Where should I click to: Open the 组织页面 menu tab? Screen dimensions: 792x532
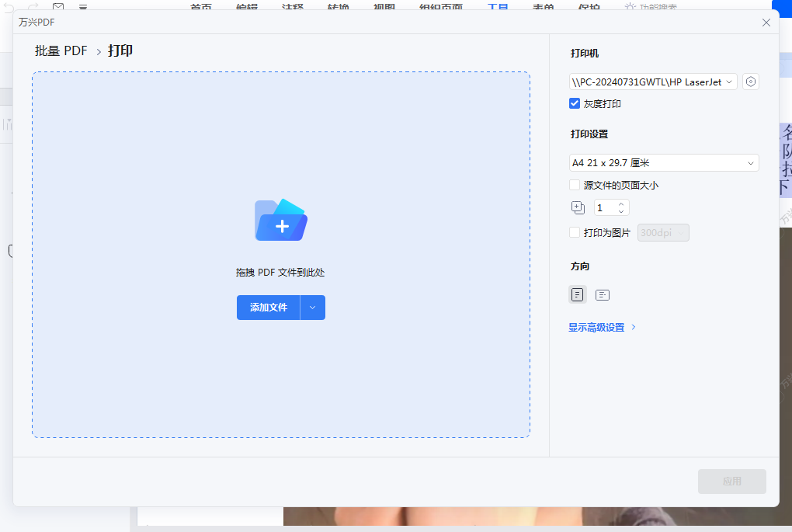(440, 8)
